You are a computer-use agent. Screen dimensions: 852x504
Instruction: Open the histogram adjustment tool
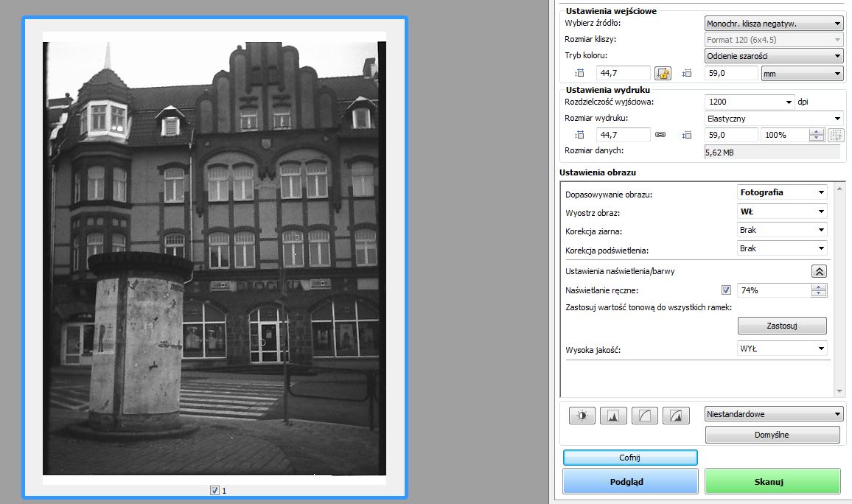point(612,416)
